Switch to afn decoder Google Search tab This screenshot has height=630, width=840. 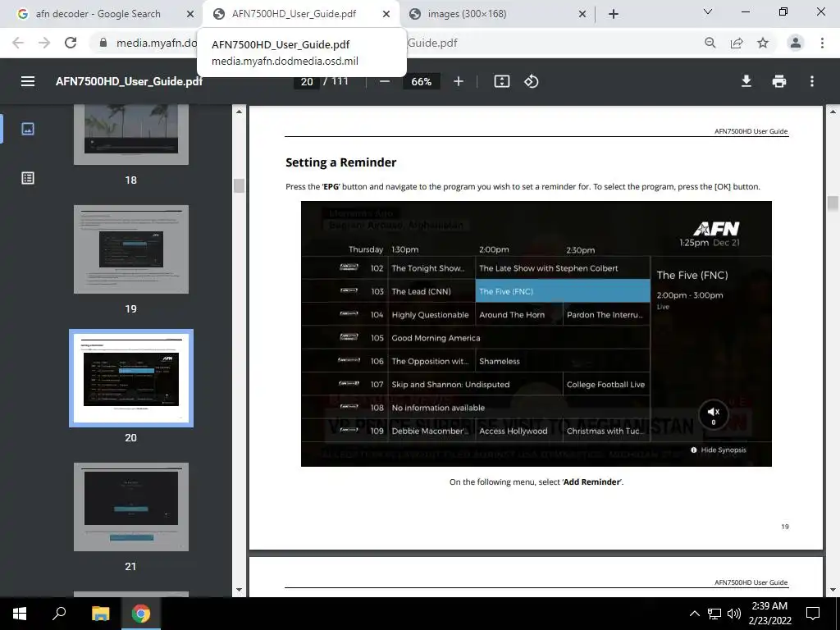(x=98, y=14)
